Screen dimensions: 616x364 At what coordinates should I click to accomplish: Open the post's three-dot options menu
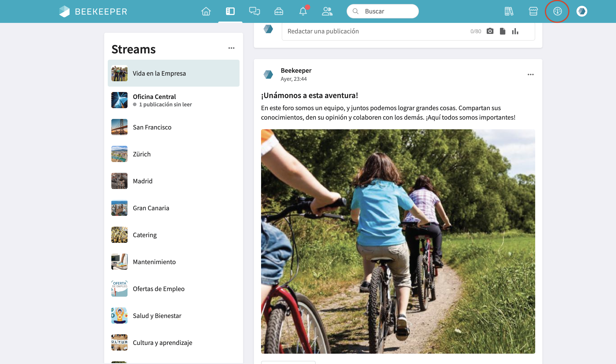point(530,75)
